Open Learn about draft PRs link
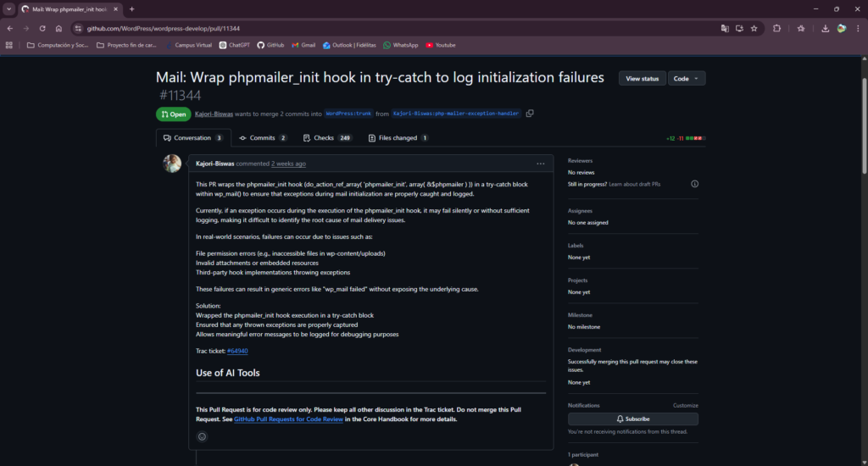The width and height of the screenshot is (868, 466). pos(634,185)
